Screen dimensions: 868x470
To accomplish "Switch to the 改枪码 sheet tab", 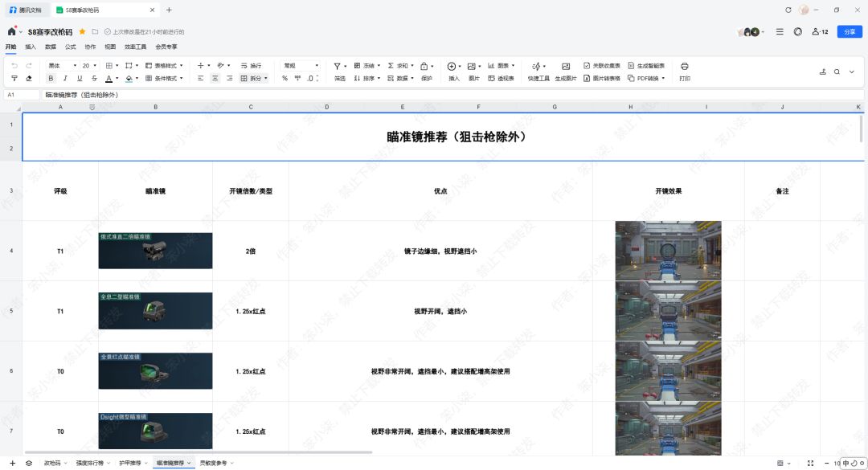I will [x=52, y=463].
